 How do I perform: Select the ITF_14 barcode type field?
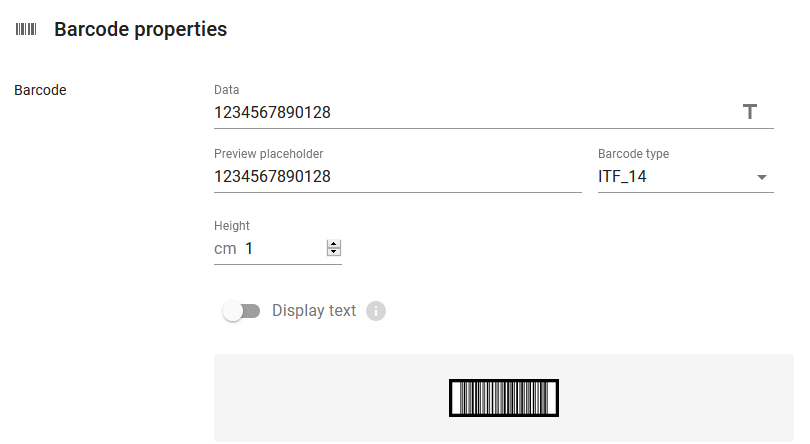click(x=686, y=177)
